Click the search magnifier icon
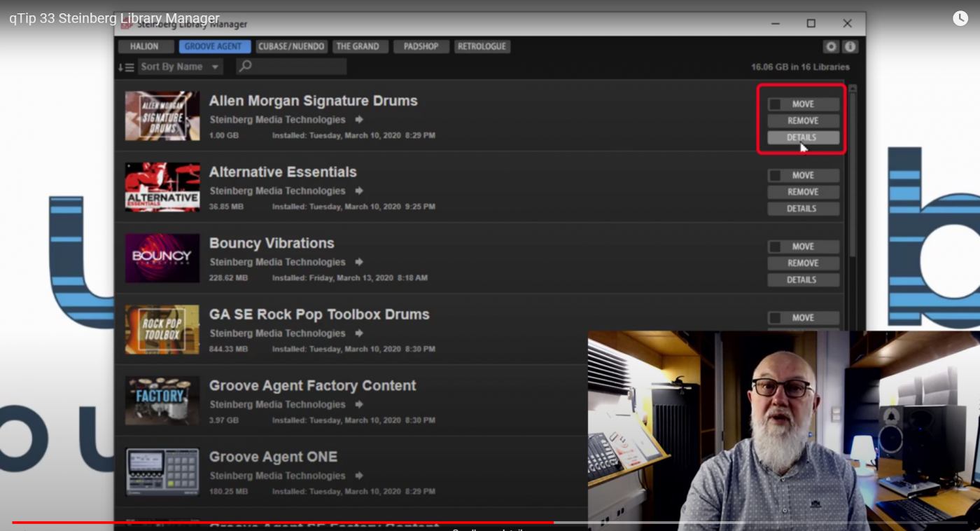The width and height of the screenshot is (980, 531). [246, 67]
